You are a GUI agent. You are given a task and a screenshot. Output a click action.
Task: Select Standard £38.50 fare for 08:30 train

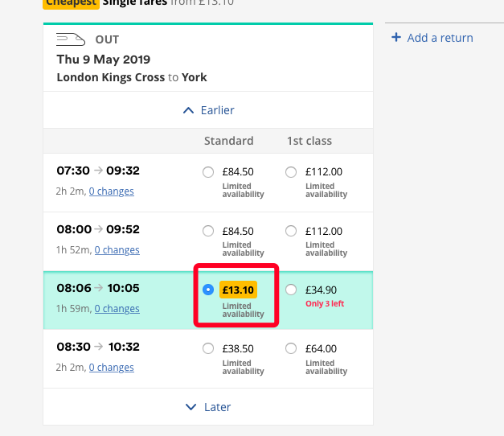coord(208,348)
